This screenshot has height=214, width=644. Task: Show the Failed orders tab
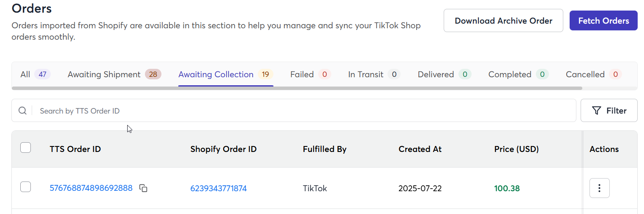tap(311, 74)
